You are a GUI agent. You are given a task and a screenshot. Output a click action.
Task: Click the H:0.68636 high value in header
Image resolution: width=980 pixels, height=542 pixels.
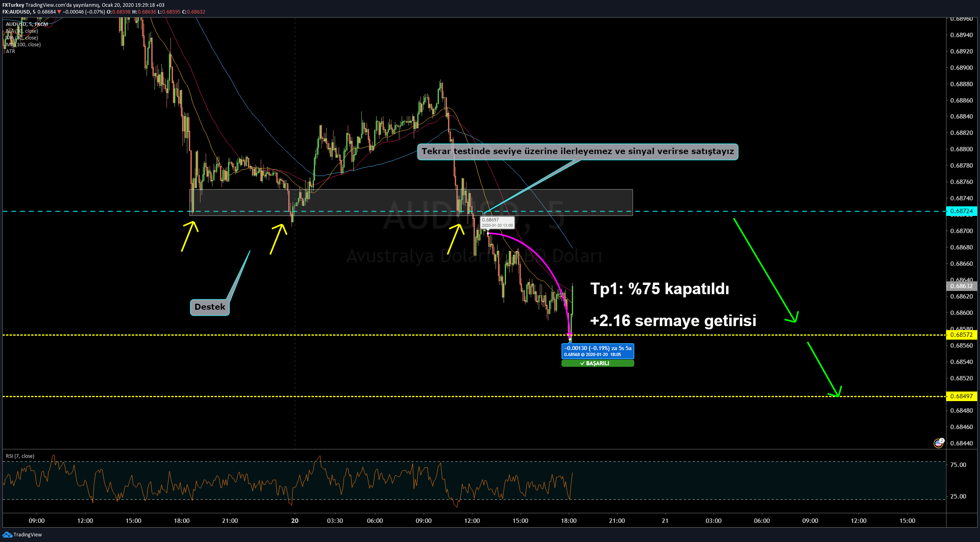pyautogui.click(x=144, y=12)
